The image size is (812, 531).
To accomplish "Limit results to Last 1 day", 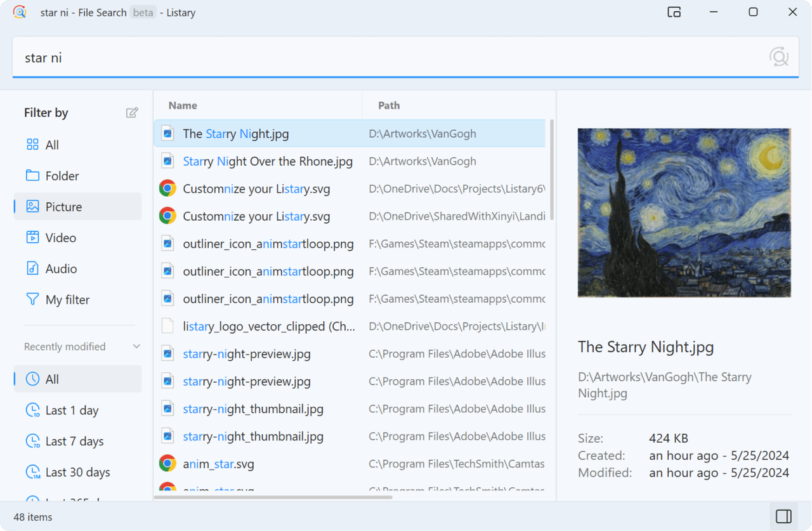I will pos(77,410).
